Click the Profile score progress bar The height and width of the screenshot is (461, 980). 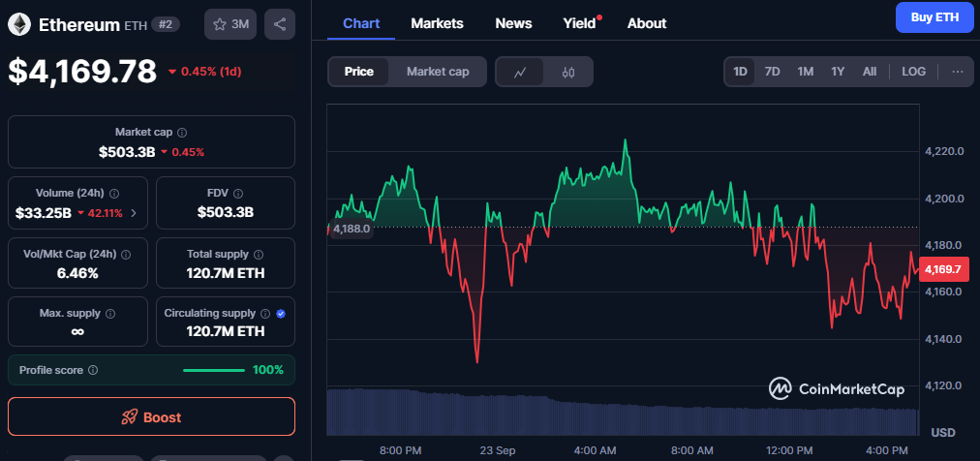click(x=214, y=370)
